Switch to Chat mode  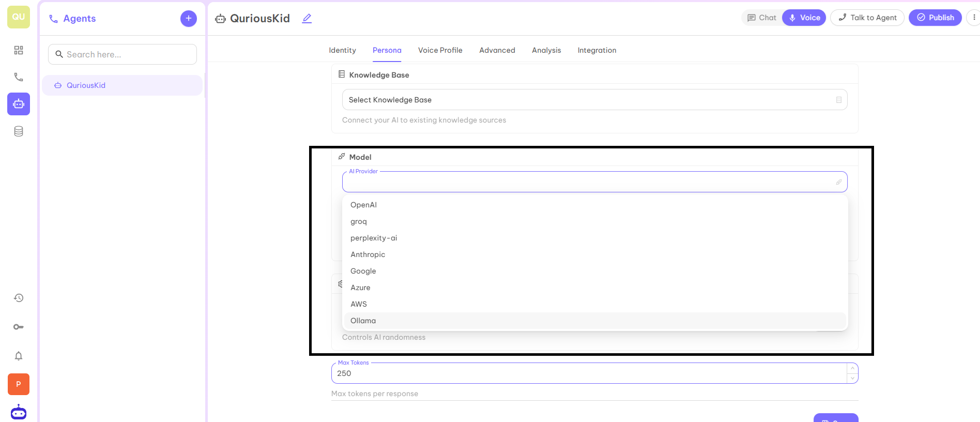pyautogui.click(x=762, y=18)
